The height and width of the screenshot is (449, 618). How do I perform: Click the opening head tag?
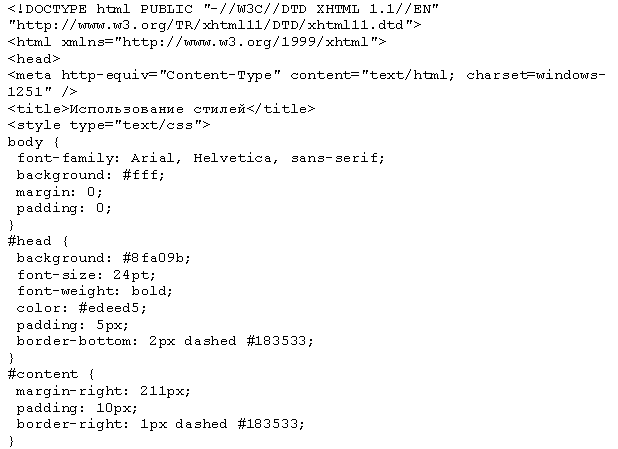pyautogui.click(x=34, y=59)
